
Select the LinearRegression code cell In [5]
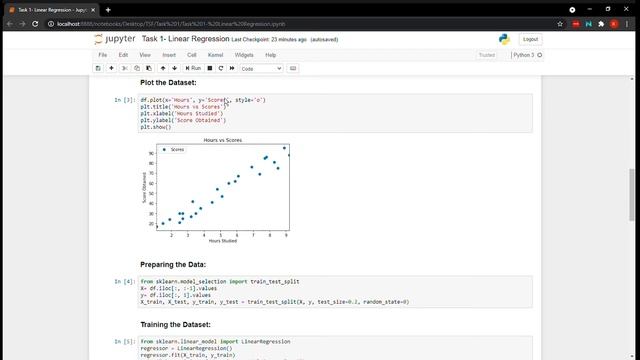click(x=335, y=348)
